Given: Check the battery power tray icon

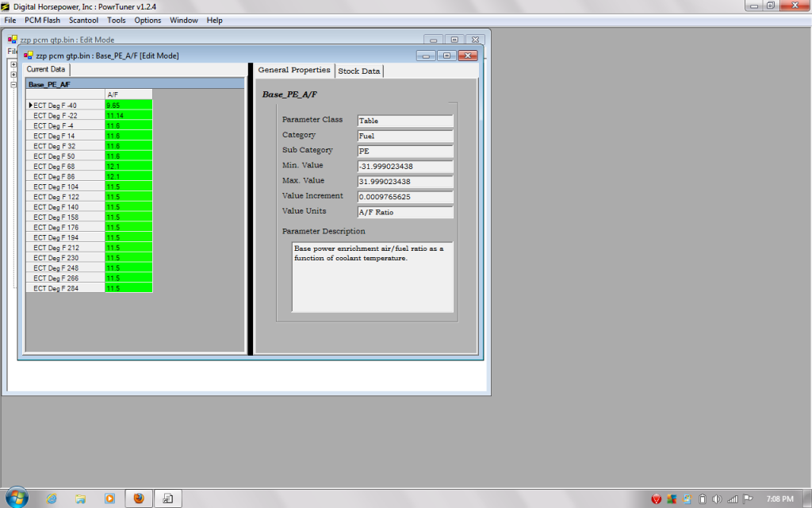Looking at the screenshot, I should 703,499.
